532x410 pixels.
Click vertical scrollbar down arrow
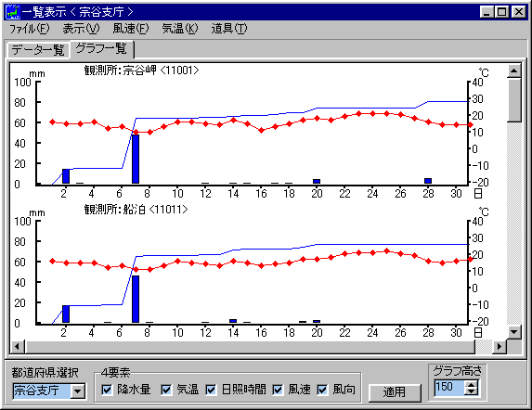click(x=514, y=332)
